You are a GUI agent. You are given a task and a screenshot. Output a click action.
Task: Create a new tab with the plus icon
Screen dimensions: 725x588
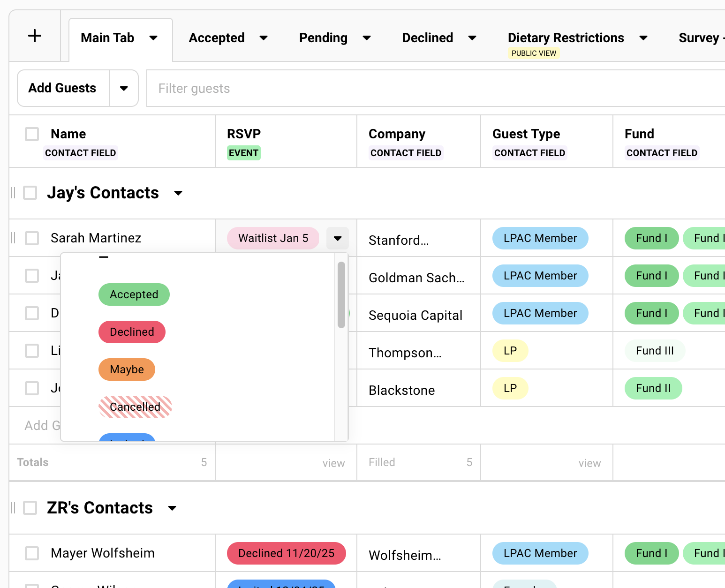pos(35,36)
